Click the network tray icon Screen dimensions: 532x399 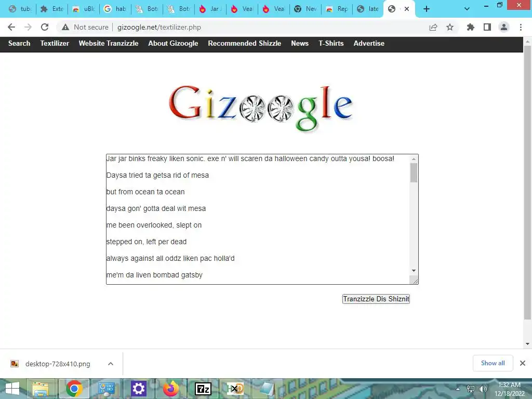coord(471,389)
